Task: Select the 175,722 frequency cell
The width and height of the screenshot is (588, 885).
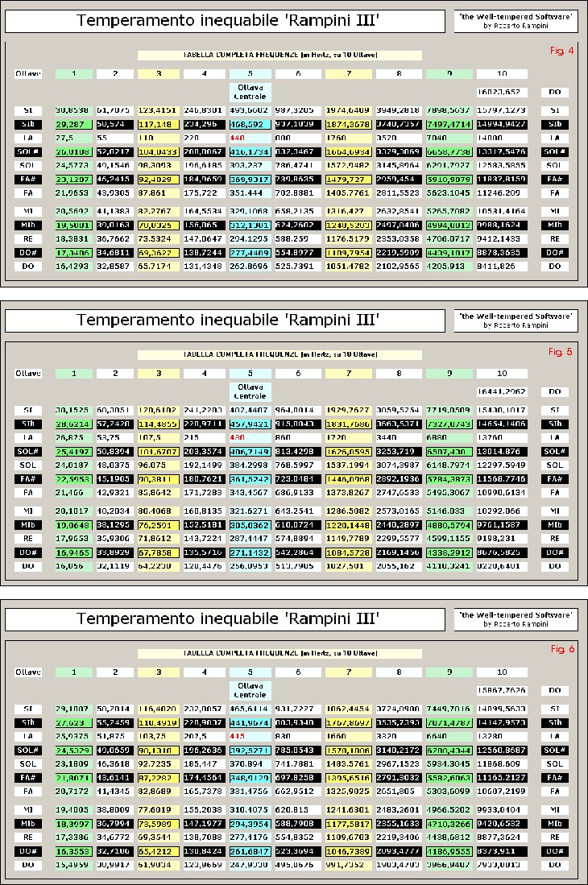Action: [x=205, y=192]
